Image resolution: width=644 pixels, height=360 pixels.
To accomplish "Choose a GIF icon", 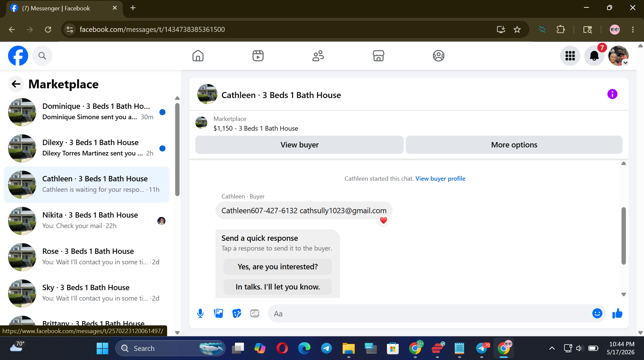I will click(255, 314).
